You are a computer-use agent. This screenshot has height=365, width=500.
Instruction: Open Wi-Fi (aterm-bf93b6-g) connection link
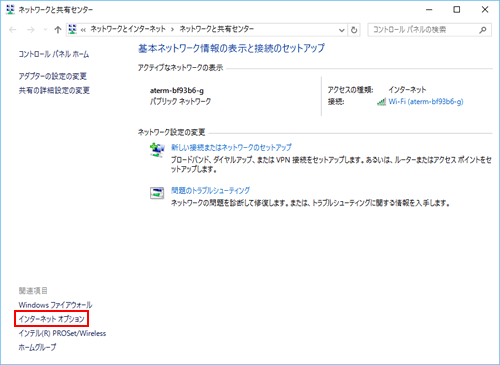tap(426, 102)
